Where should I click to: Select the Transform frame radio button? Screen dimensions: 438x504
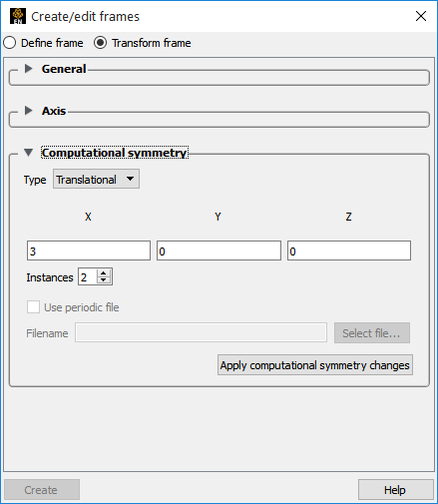(100, 43)
